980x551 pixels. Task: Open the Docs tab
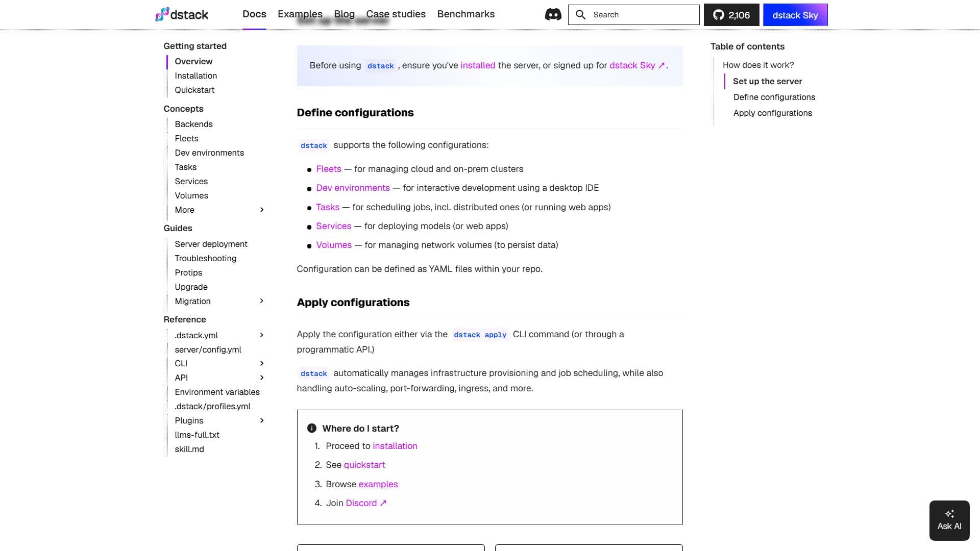tap(254, 14)
